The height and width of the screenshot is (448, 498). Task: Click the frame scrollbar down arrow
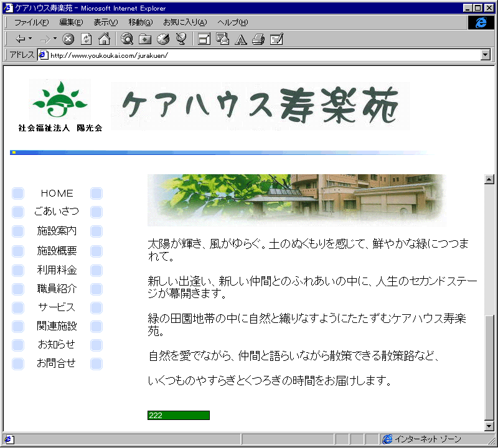(489, 426)
